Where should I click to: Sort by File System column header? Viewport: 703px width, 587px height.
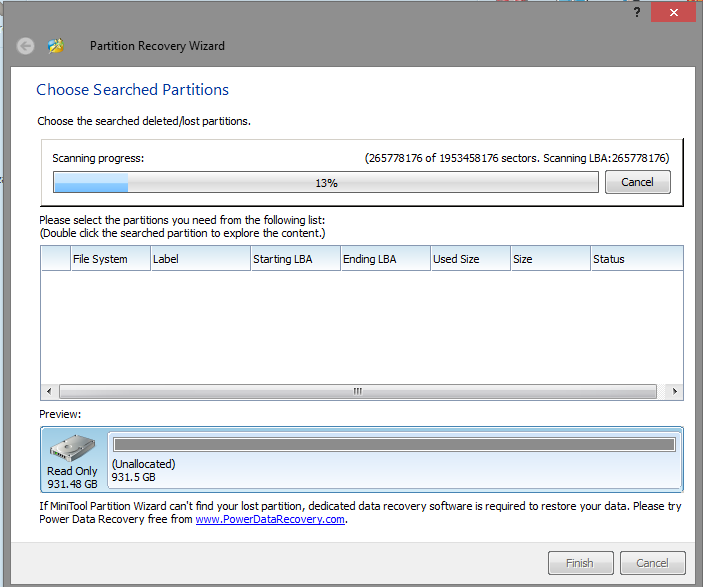pyautogui.click(x=110, y=259)
